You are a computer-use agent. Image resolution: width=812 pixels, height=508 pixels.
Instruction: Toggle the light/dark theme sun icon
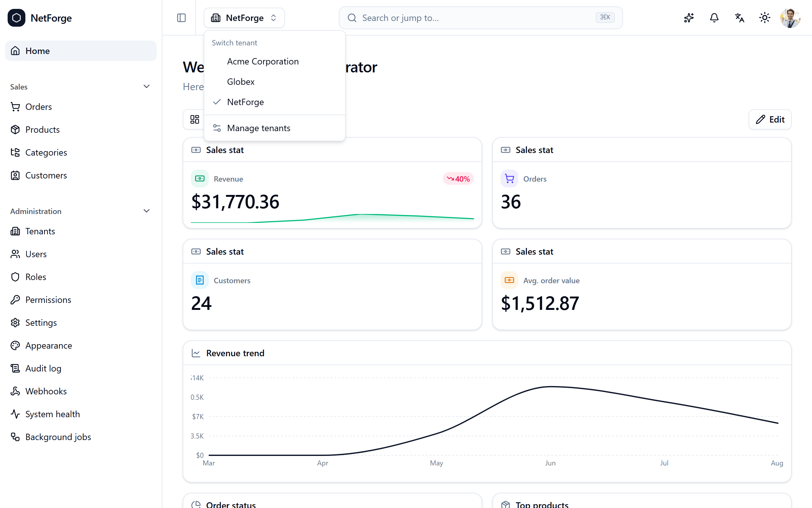765,18
